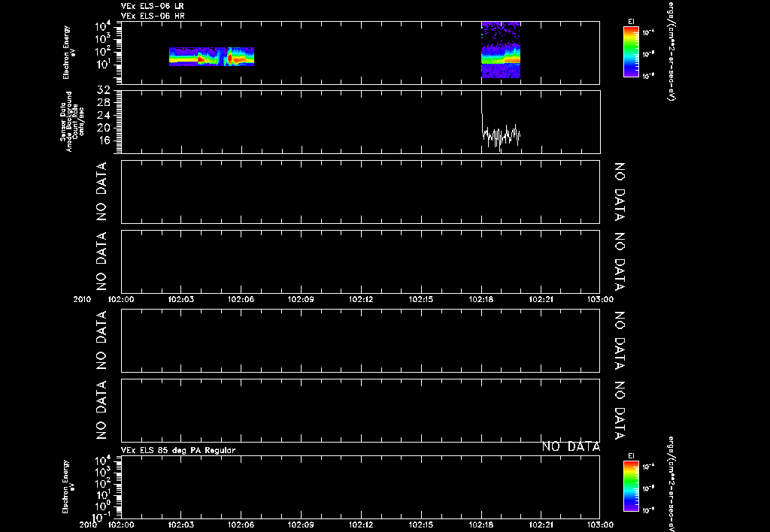Click the '2010' year label on the middle time axis
This screenshot has height=532, width=770.
click(x=82, y=299)
